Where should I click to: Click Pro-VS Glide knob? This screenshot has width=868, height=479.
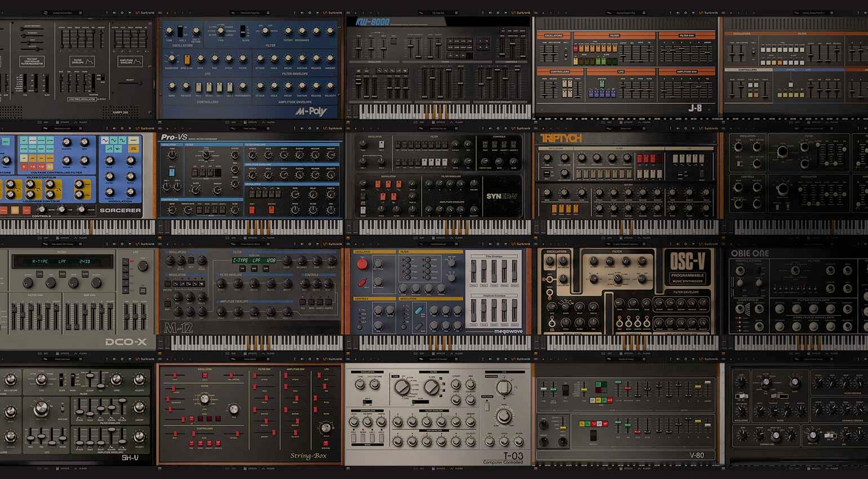(234, 210)
